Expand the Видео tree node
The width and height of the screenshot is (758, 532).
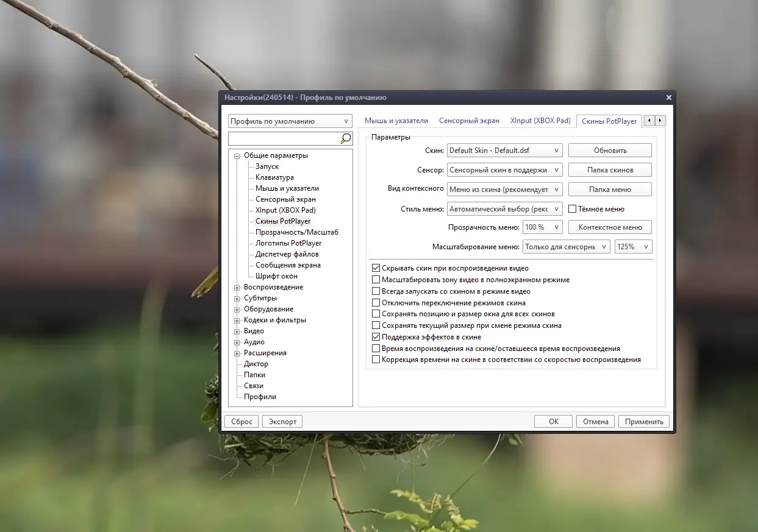pyautogui.click(x=237, y=331)
